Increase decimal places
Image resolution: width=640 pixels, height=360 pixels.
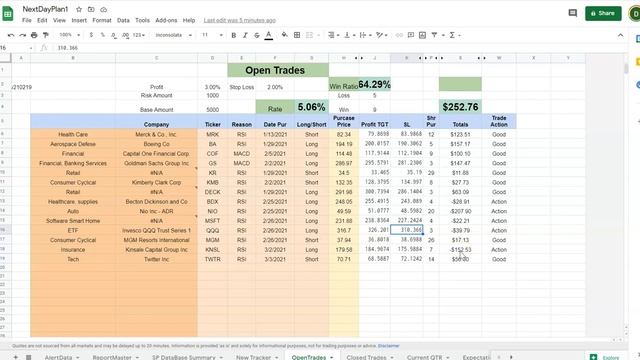pyautogui.click(x=126, y=36)
